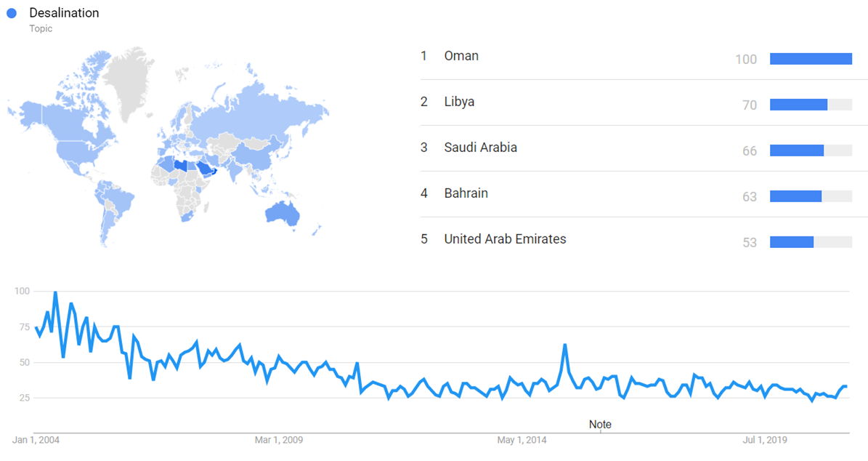Click the Jan 1, 2004 axis label

pyautogui.click(x=35, y=440)
